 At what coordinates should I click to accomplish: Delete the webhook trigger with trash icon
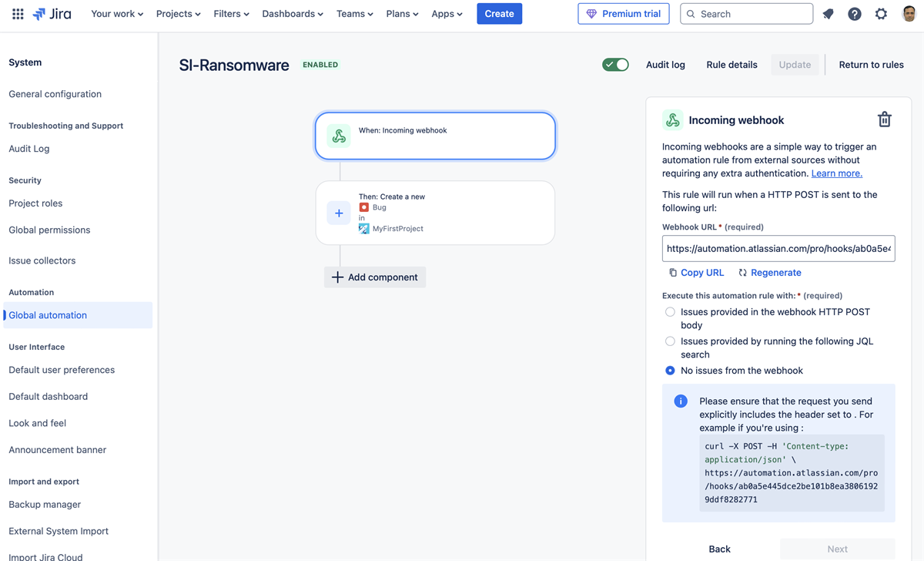point(885,119)
